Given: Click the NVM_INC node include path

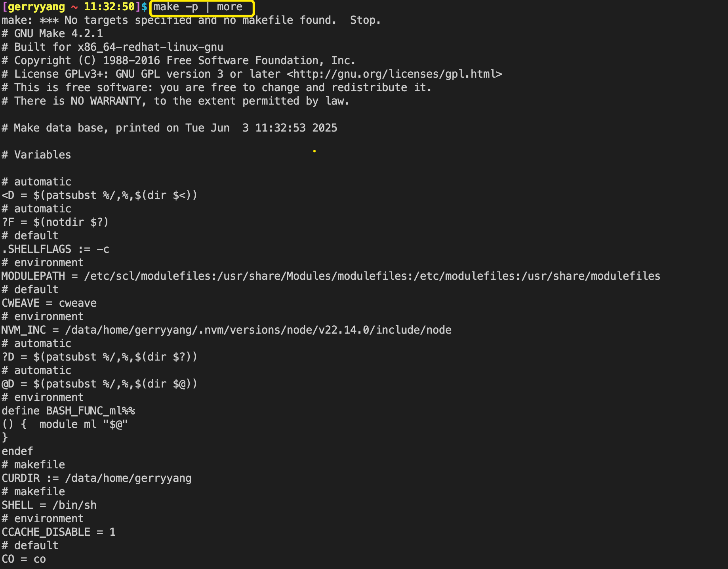Looking at the screenshot, I should pos(258,330).
